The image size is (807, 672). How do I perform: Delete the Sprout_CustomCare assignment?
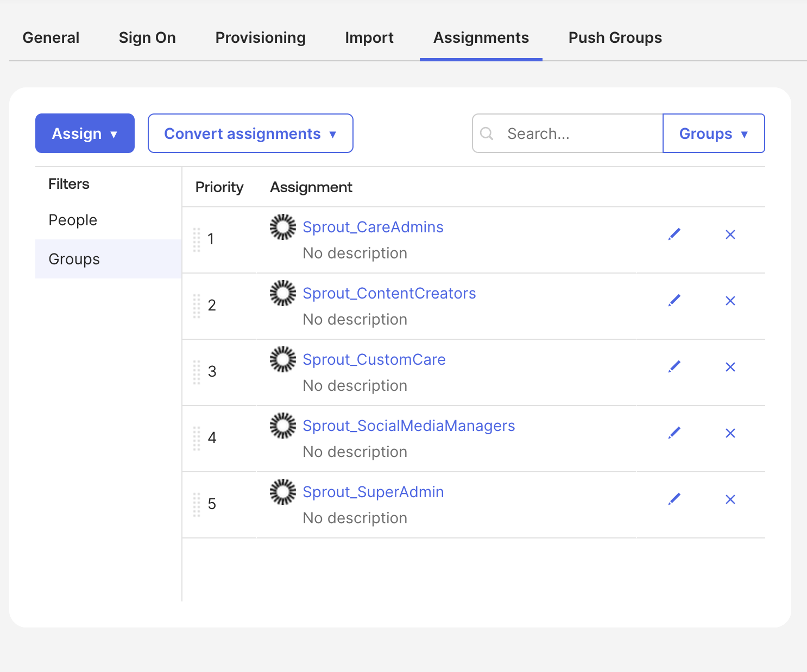[730, 367]
